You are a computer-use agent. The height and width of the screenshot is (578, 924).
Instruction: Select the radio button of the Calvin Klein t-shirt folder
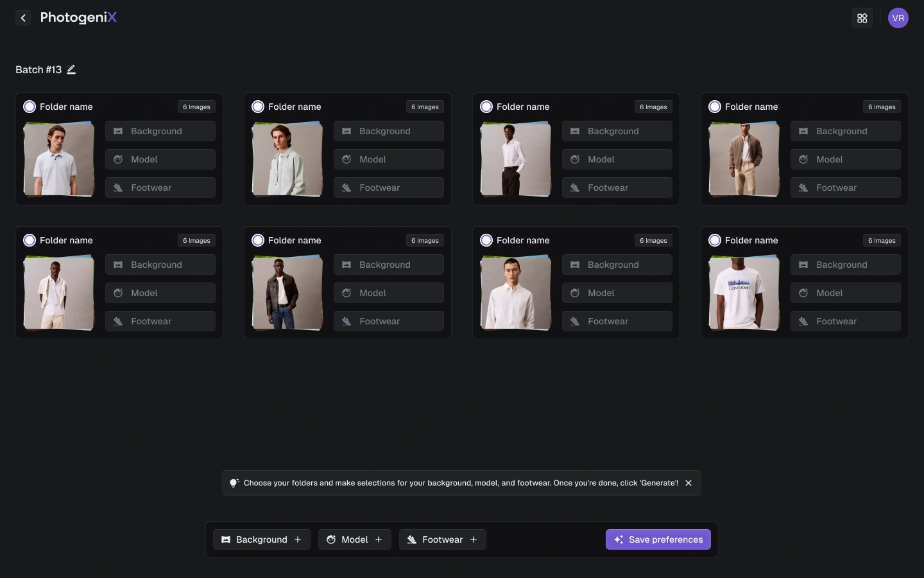(x=715, y=240)
